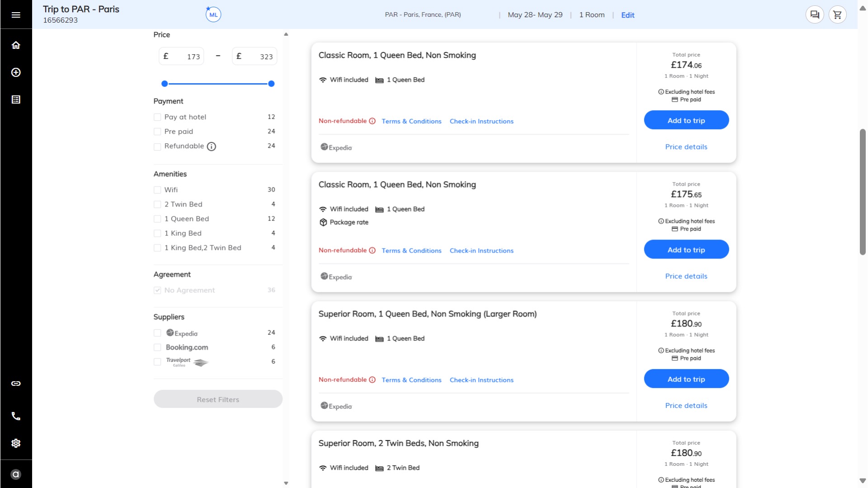
Task: Show Non-refundable info for first room
Action: pos(372,121)
